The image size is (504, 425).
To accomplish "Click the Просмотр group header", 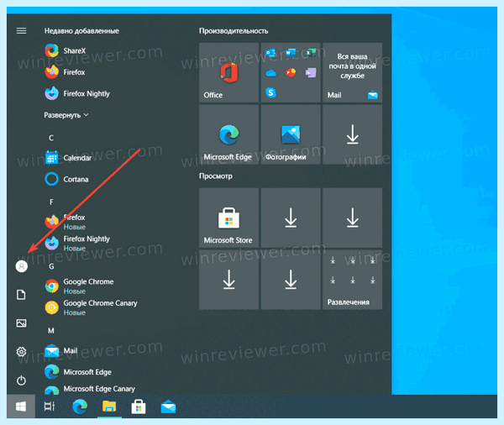I will [x=215, y=176].
